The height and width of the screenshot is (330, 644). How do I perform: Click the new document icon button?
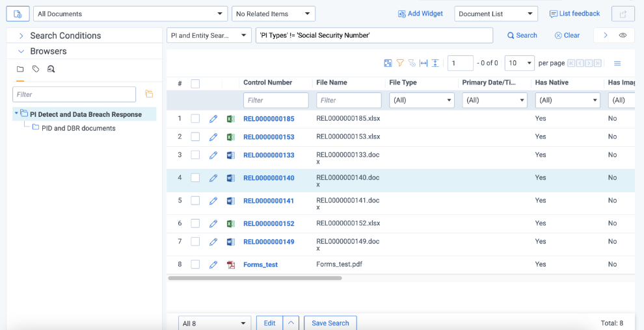[18, 14]
